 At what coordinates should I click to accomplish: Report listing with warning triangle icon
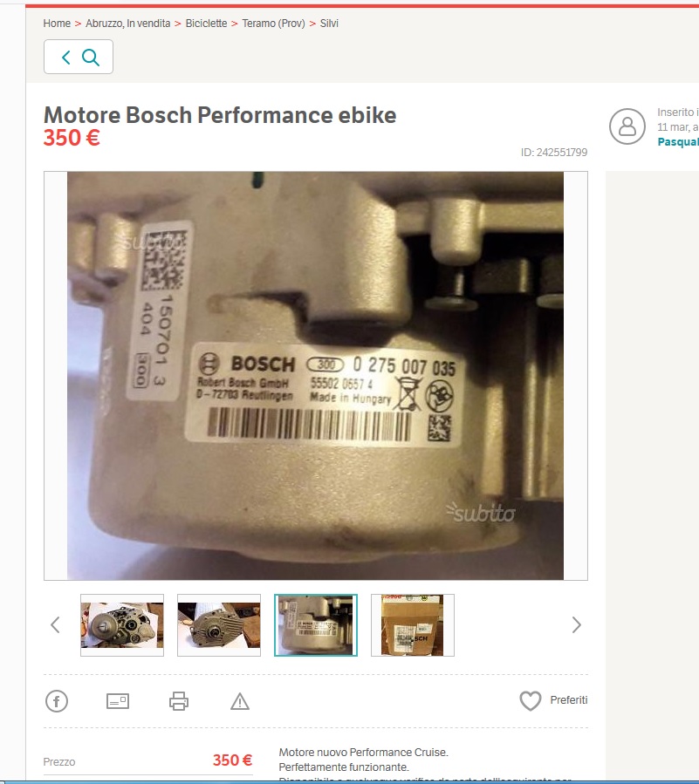coord(240,701)
